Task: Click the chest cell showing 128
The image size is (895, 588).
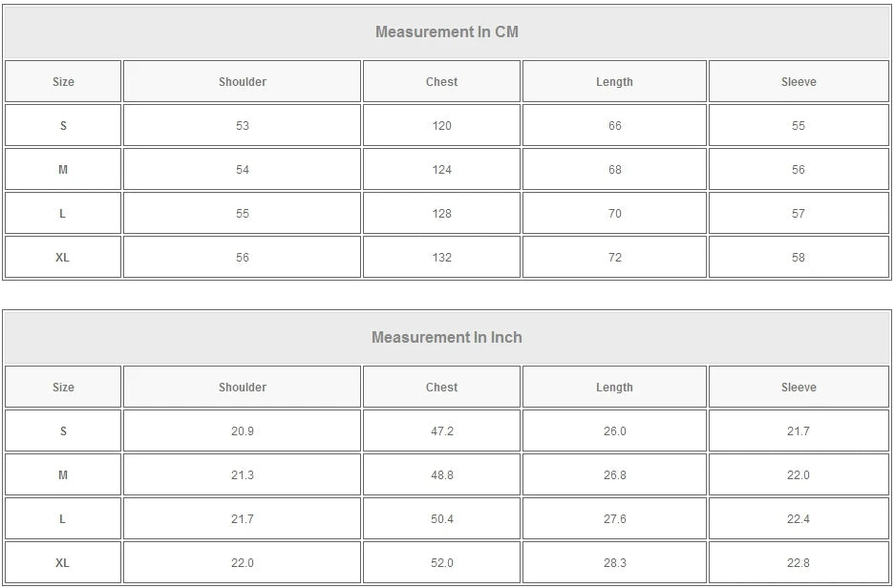Action: click(441, 214)
